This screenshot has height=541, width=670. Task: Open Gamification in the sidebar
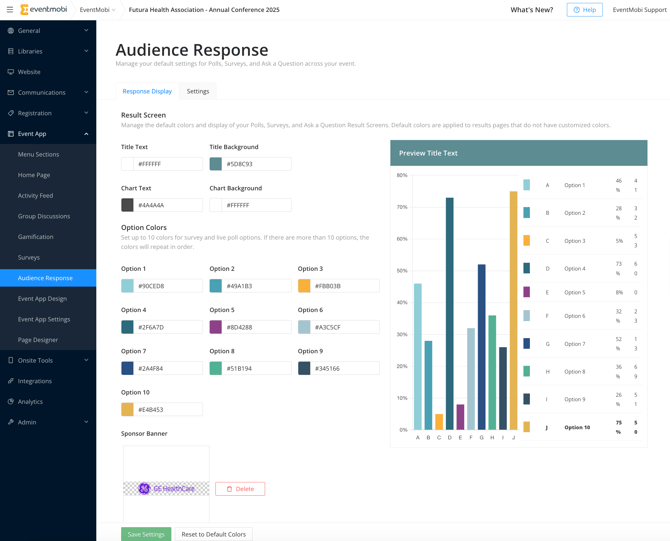pos(36,237)
